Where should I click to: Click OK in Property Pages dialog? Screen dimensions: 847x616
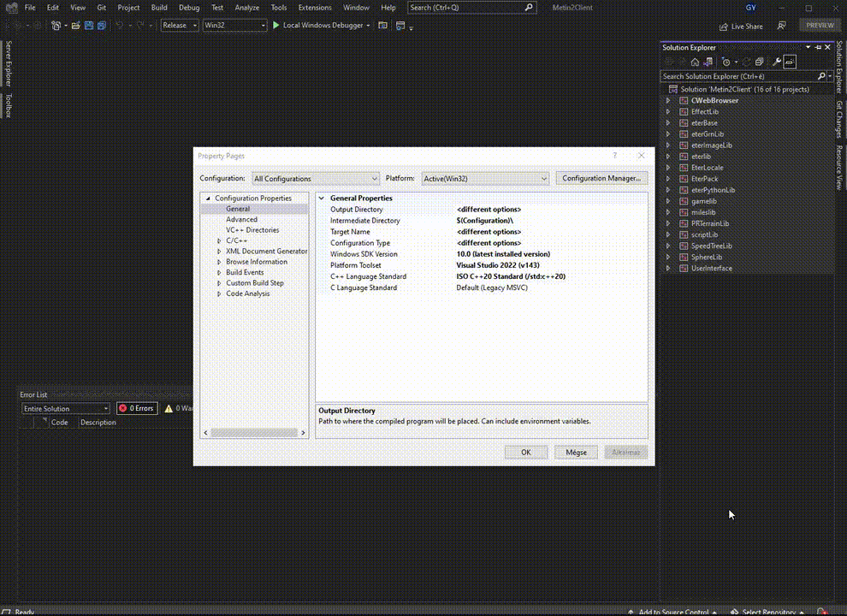(x=525, y=452)
